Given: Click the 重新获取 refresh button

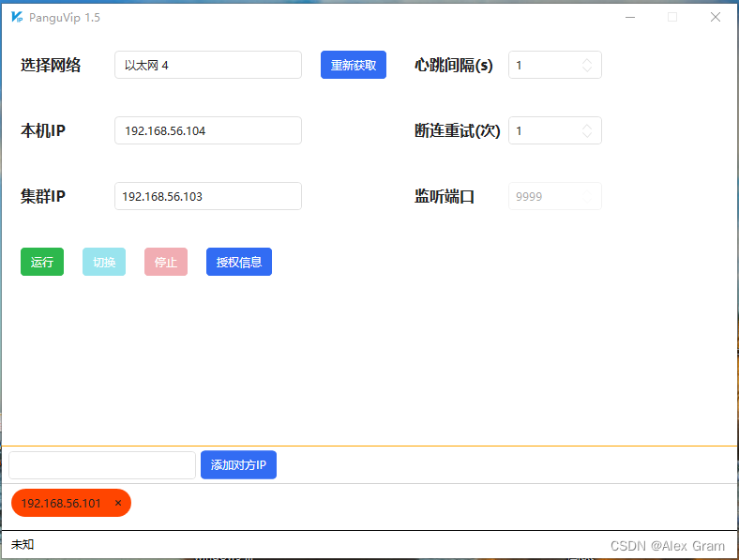Looking at the screenshot, I should [354, 65].
